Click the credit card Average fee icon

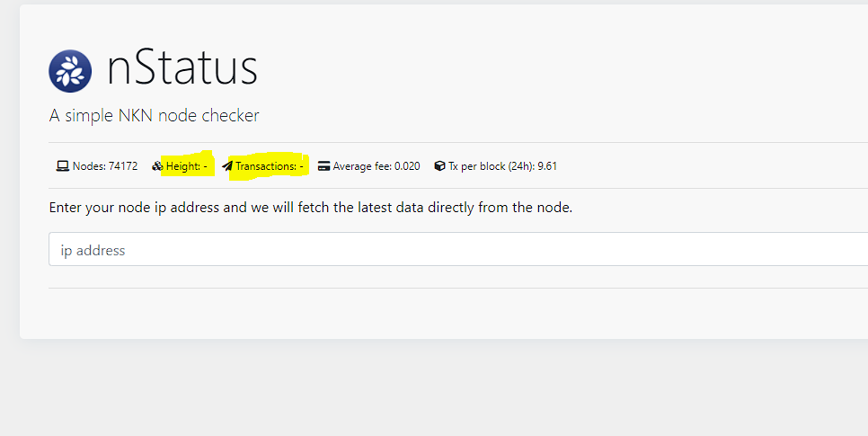coord(323,166)
